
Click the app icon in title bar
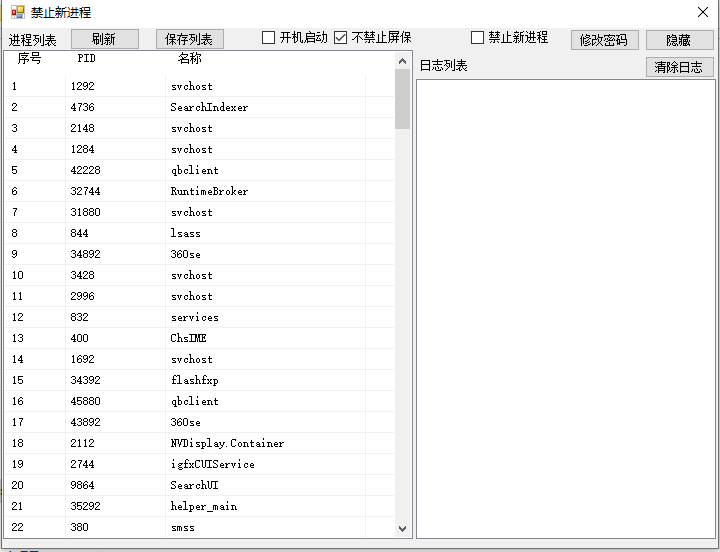(17, 12)
